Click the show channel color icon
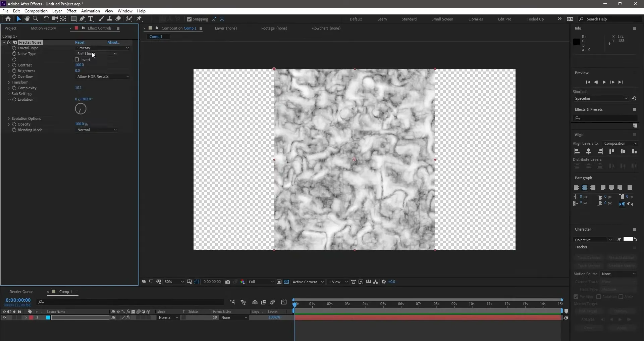Image resolution: width=644 pixels, height=341 pixels. click(x=243, y=282)
